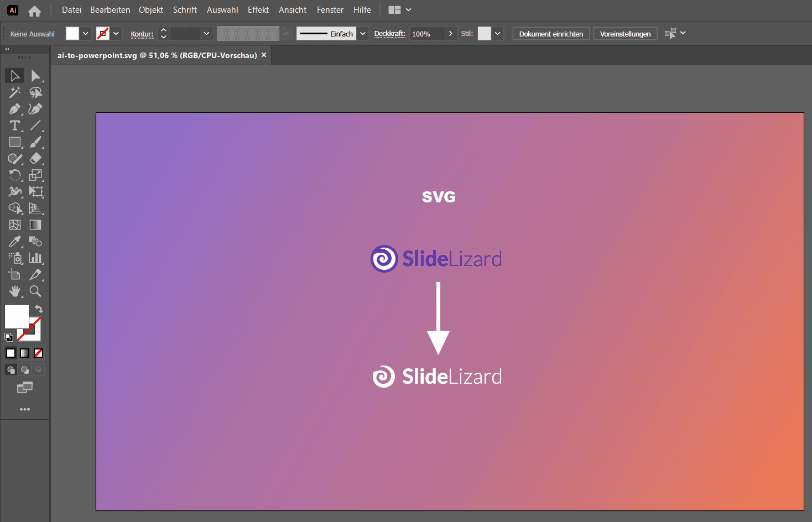The width and height of the screenshot is (812, 522).
Task: Open Stil graphic style dropdown
Action: 498,33
